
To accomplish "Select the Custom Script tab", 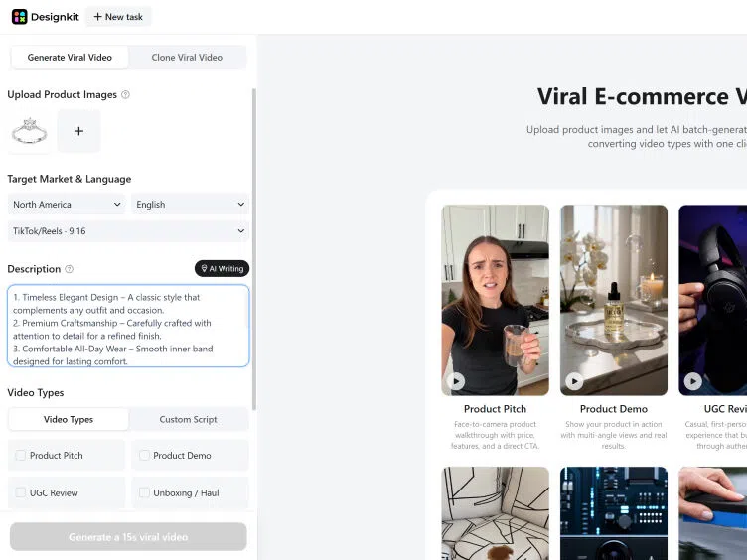I will coord(188,420).
